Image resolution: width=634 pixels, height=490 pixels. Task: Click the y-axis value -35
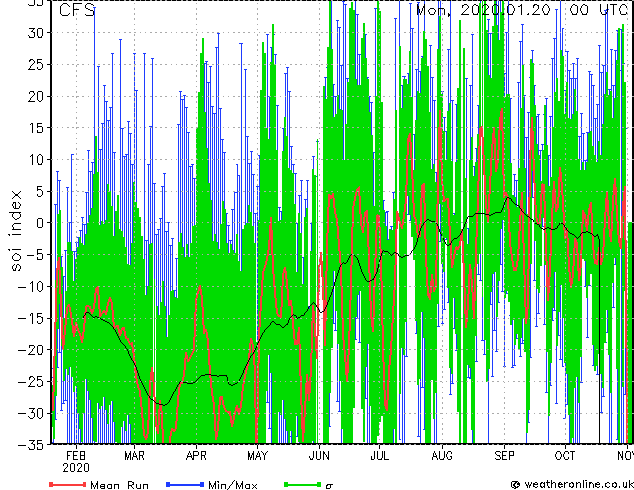click(x=30, y=445)
